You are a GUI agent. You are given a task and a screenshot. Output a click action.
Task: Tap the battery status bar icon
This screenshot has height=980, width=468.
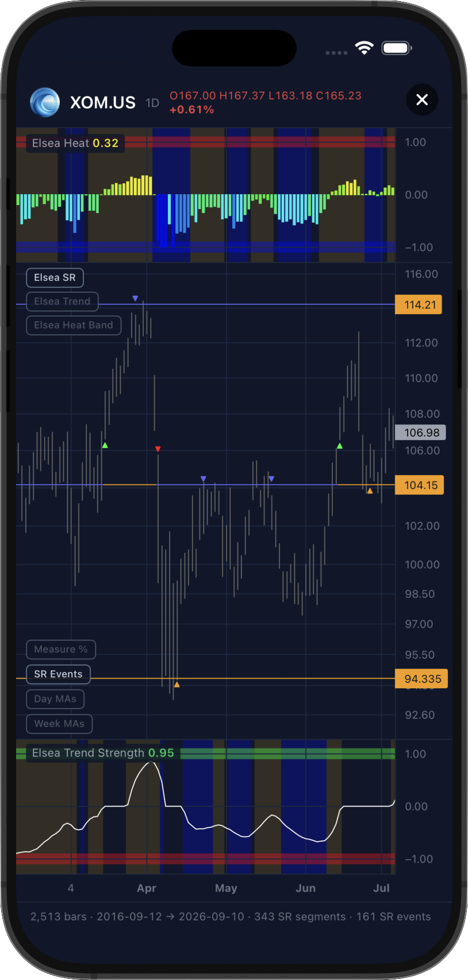click(397, 48)
